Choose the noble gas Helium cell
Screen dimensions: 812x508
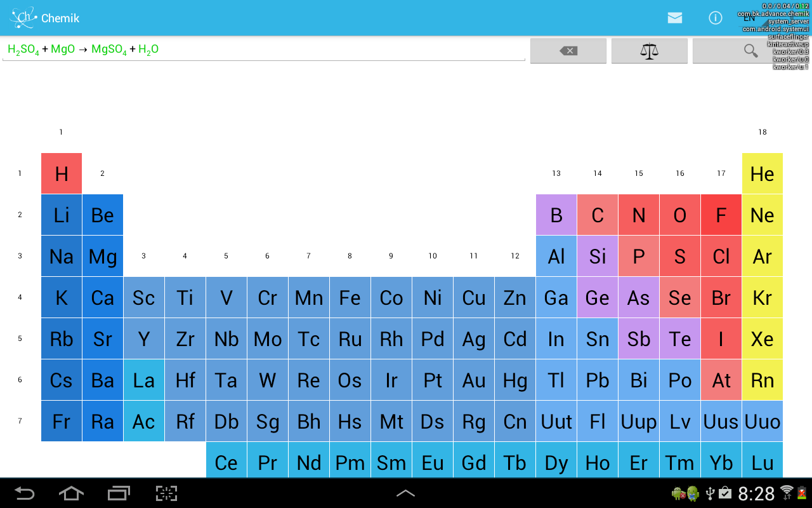click(762, 173)
